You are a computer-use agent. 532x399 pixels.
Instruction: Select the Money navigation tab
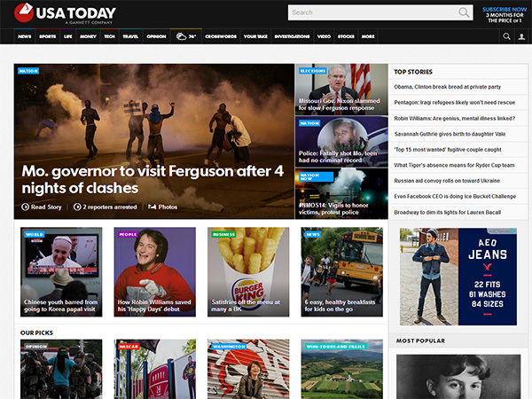click(88, 36)
